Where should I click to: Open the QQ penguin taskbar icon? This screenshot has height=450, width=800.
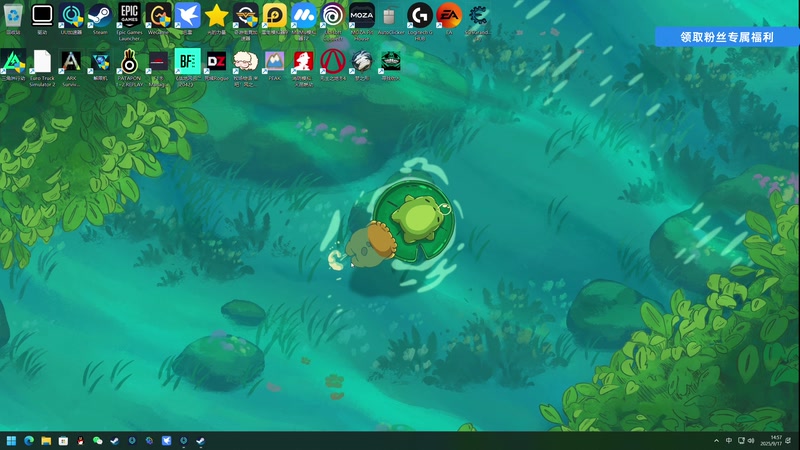tap(81, 441)
